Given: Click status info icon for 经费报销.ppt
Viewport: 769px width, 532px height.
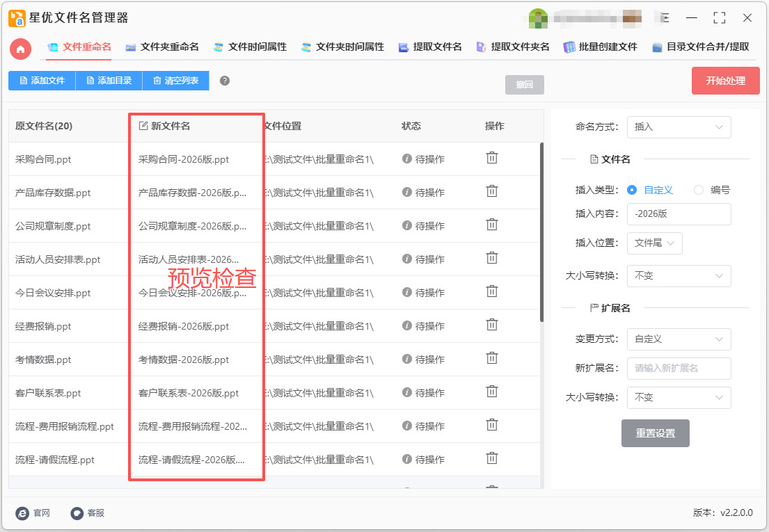Looking at the screenshot, I should click(406, 325).
